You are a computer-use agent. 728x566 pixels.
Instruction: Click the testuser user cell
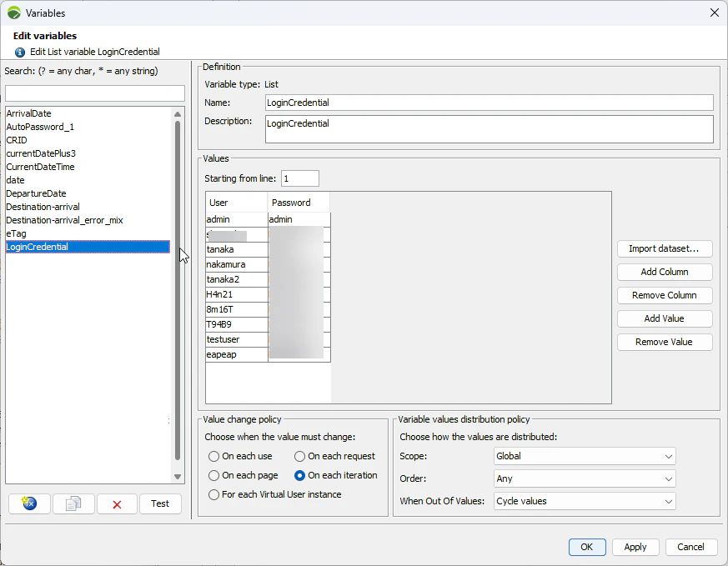coord(237,339)
